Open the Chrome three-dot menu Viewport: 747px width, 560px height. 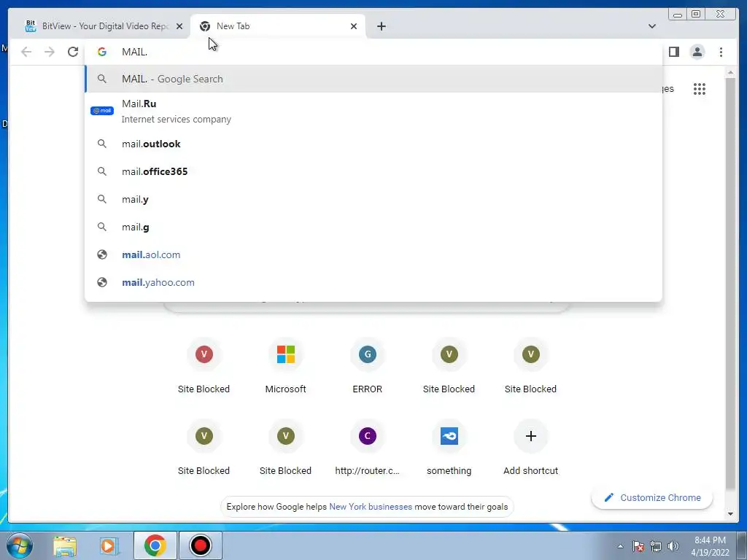pos(721,52)
